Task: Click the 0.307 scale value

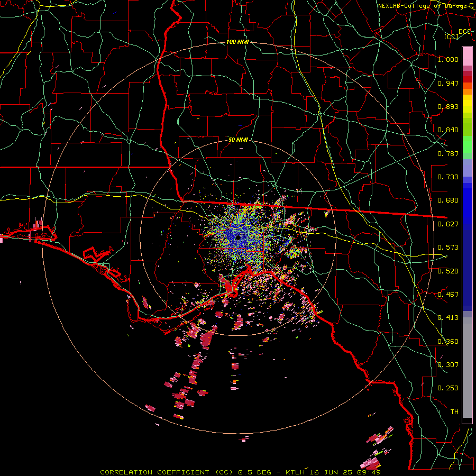Action: tap(448, 365)
